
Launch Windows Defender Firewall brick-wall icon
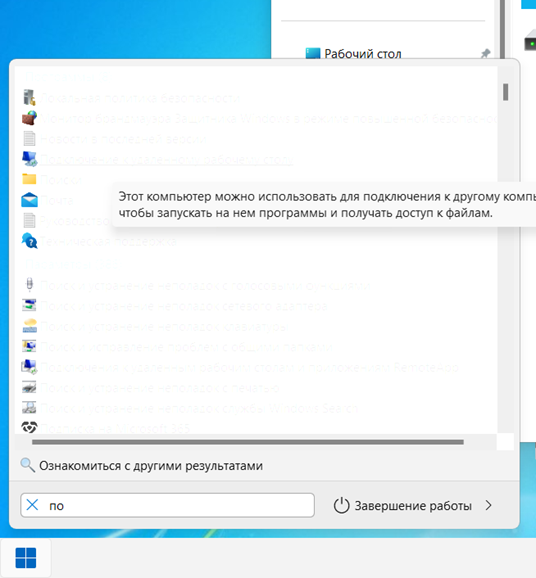(x=29, y=118)
